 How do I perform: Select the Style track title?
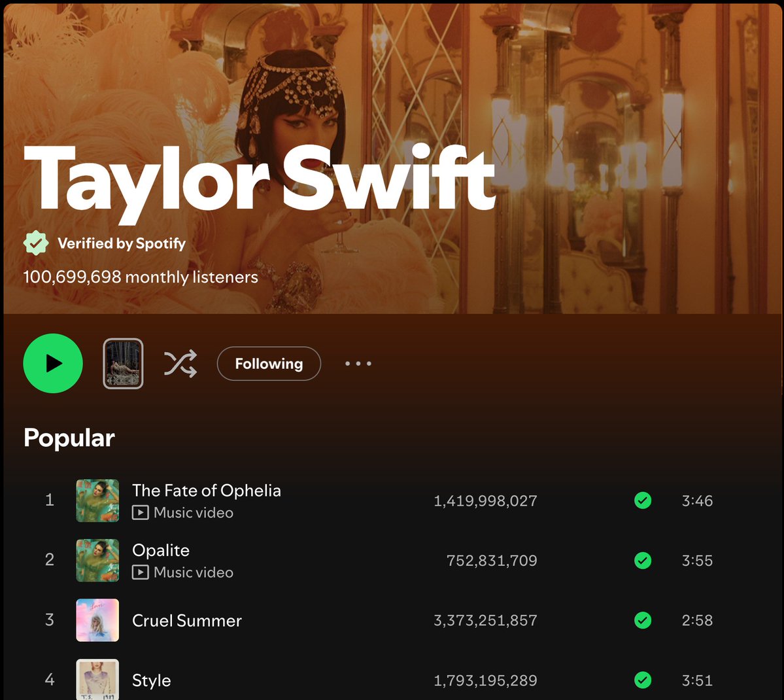pos(152,680)
